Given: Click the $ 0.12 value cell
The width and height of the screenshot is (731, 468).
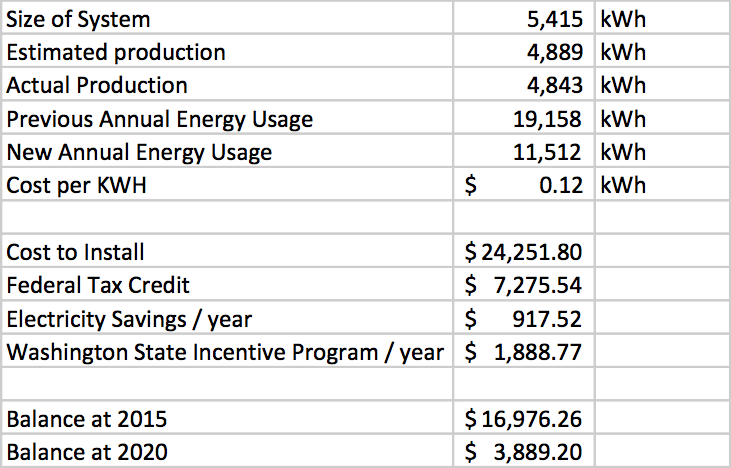Looking at the screenshot, I should coord(524,185).
